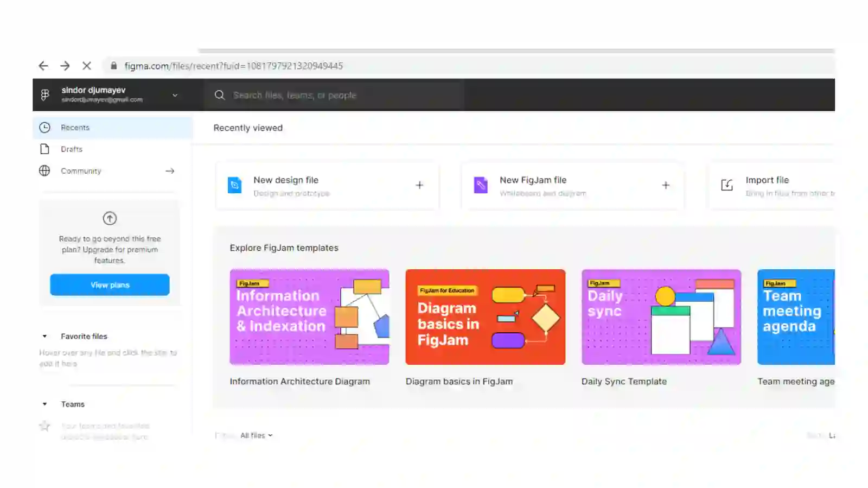Create a New FigJam file
This screenshot has height=488, width=868.
[x=573, y=185]
